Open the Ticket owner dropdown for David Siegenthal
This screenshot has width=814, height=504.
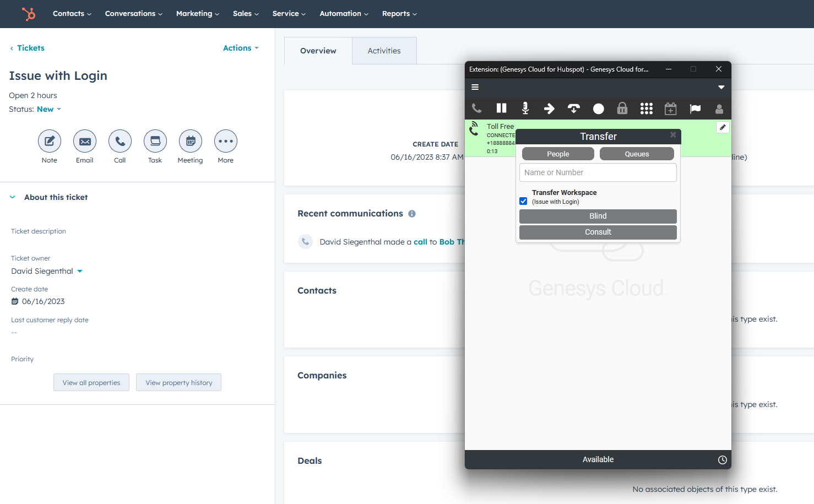(x=80, y=271)
